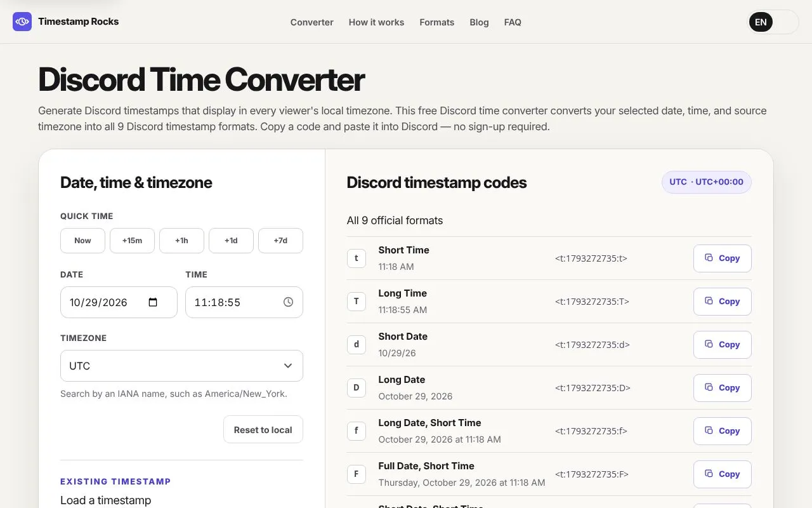Click the 11:18:55 time input

pos(244,302)
